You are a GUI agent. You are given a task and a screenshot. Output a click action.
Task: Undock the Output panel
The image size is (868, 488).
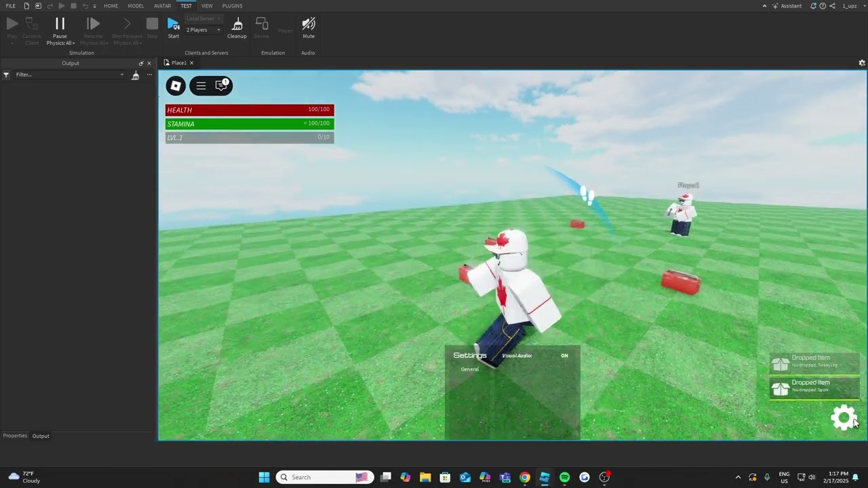click(141, 63)
